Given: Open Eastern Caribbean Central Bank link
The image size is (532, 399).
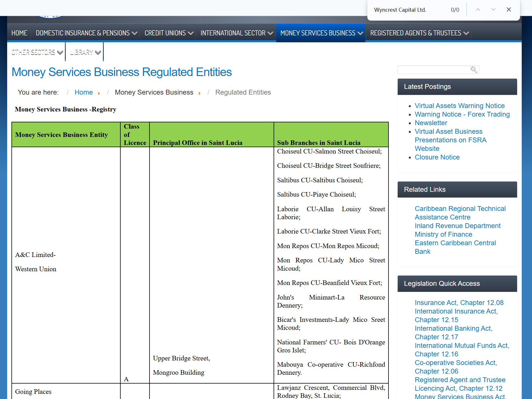Looking at the screenshot, I should (455, 247).
